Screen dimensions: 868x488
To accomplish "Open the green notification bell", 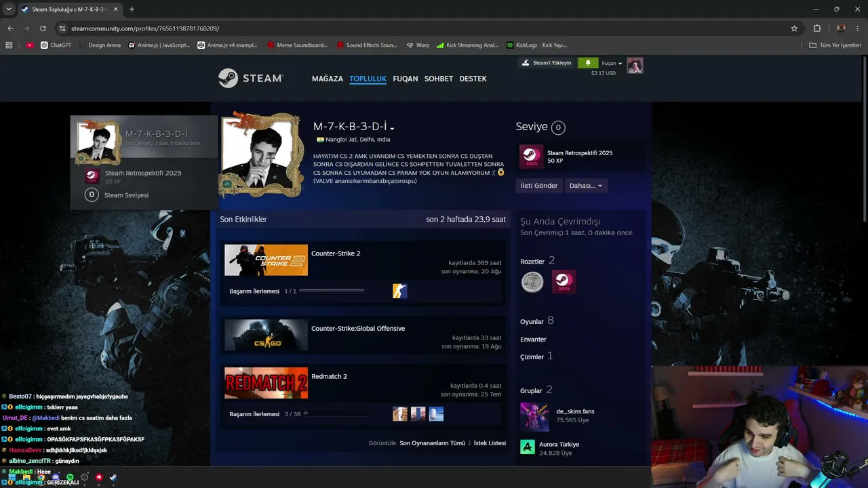I will coord(588,63).
